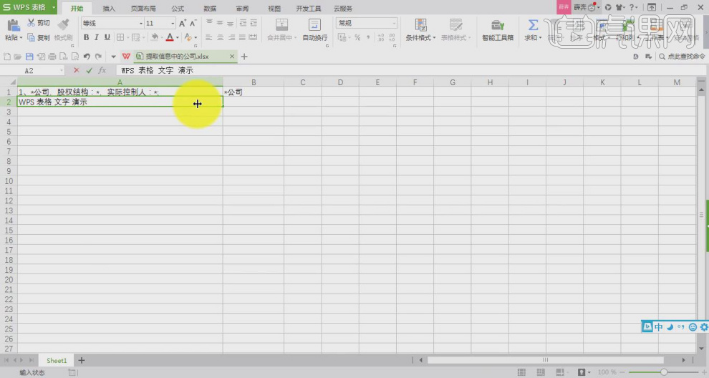
Task: Open Insert Function with the fx icon
Action: pyautogui.click(x=102, y=70)
